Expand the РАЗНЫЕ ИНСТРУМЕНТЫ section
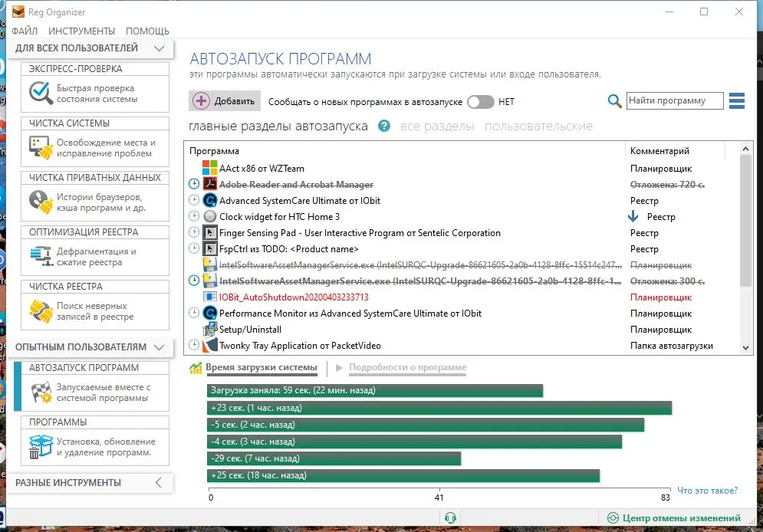 pos(159,483)
